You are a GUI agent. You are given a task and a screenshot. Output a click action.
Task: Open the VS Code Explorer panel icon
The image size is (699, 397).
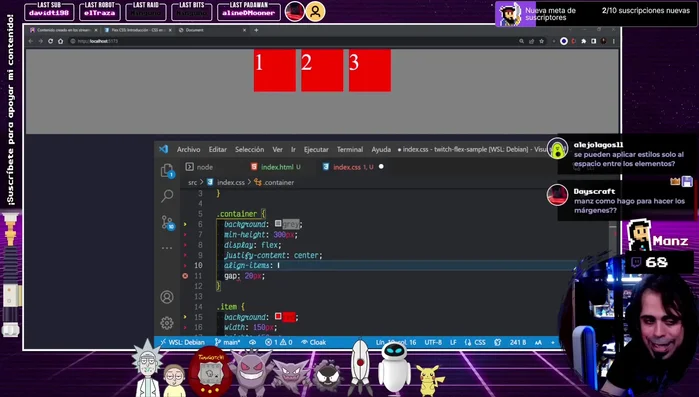click(x=167, y=170)
